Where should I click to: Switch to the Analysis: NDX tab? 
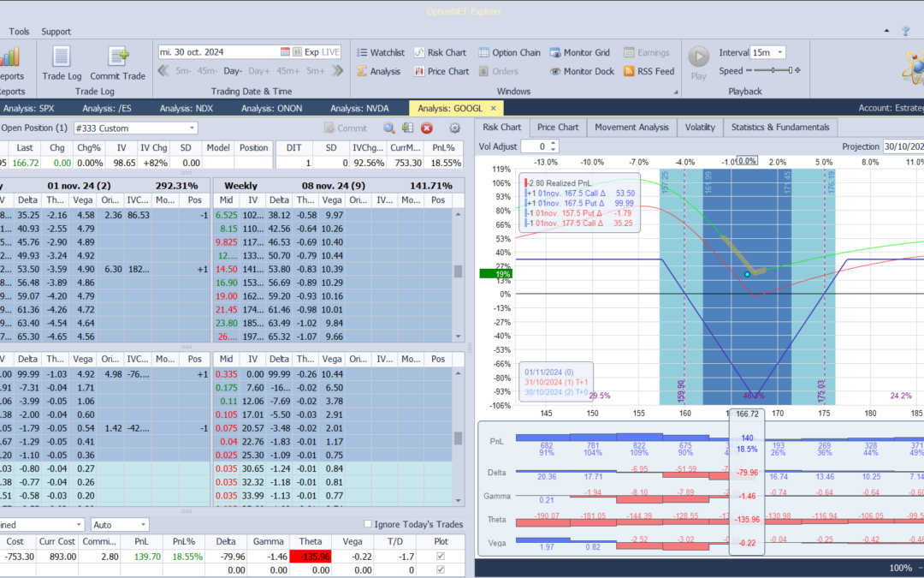[x=187, y=108]
